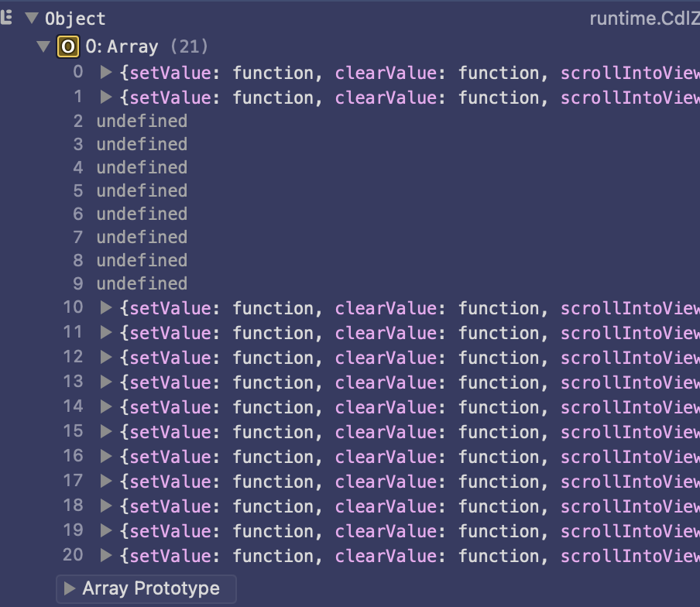
Task: Select the undefined value at index 2
Action: pos(142,122)
